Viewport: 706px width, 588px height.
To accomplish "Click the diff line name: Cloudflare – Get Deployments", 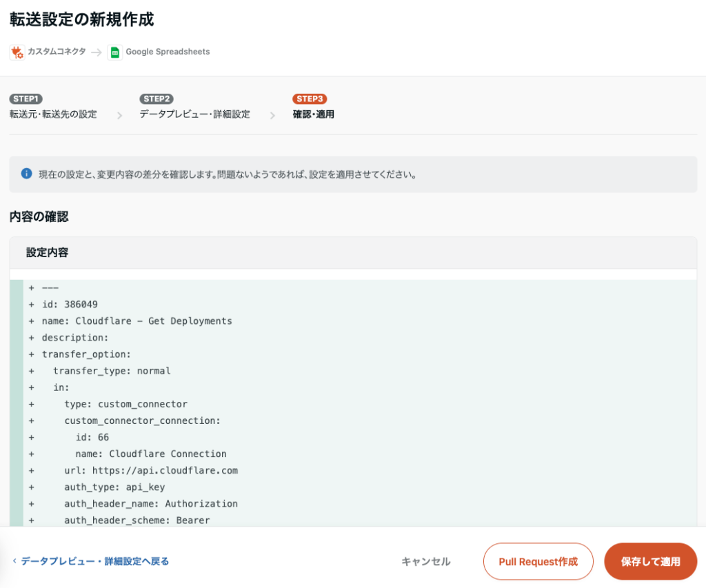I will click(137, 321).
